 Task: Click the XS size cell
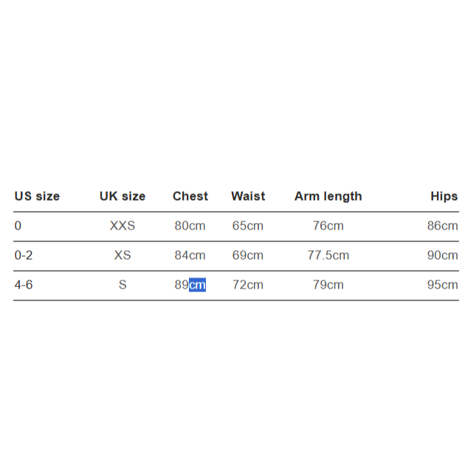123,255
